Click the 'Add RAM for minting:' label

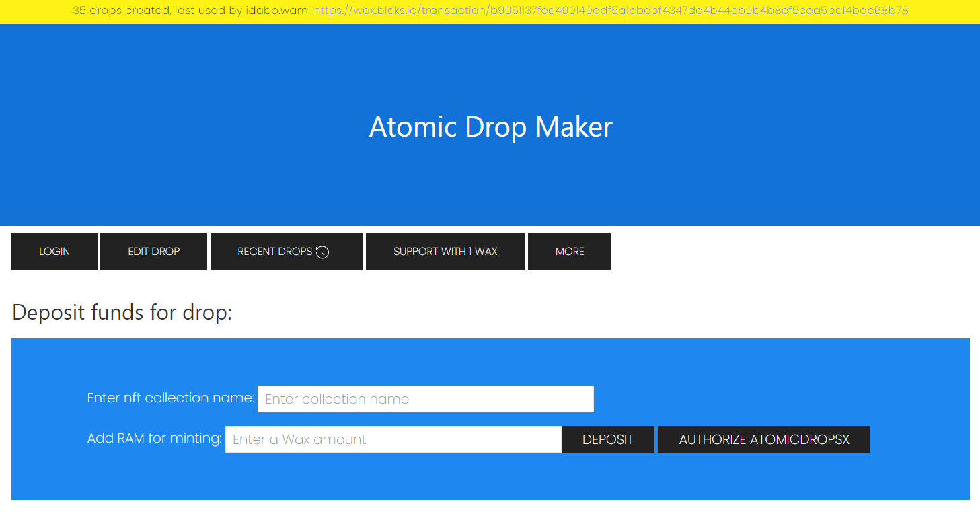155,439
